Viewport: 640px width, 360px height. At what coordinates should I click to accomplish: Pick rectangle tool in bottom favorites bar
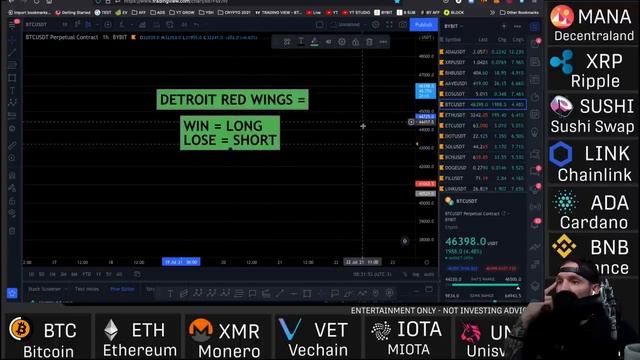pos(307,293)
